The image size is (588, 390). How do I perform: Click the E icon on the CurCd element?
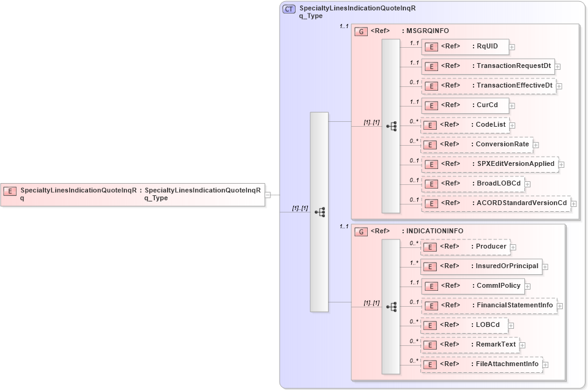[431, 105]
